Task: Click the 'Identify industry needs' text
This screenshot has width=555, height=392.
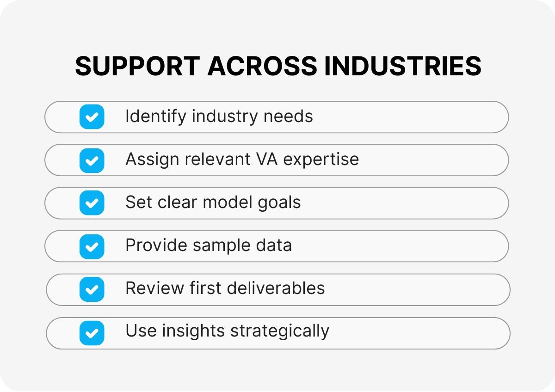Action: point(219,116)
